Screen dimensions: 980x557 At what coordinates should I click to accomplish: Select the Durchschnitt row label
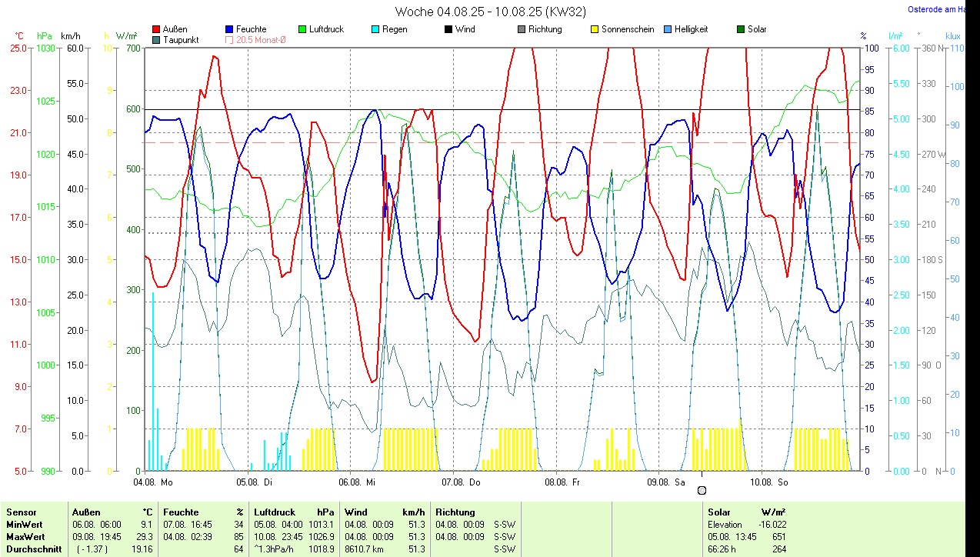coord(34,549)
